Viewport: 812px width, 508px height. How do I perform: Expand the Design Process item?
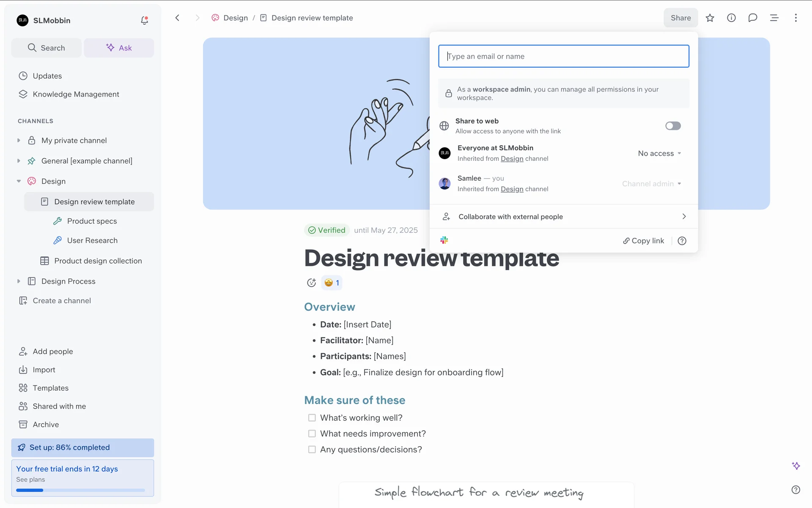tap(19, 281)
